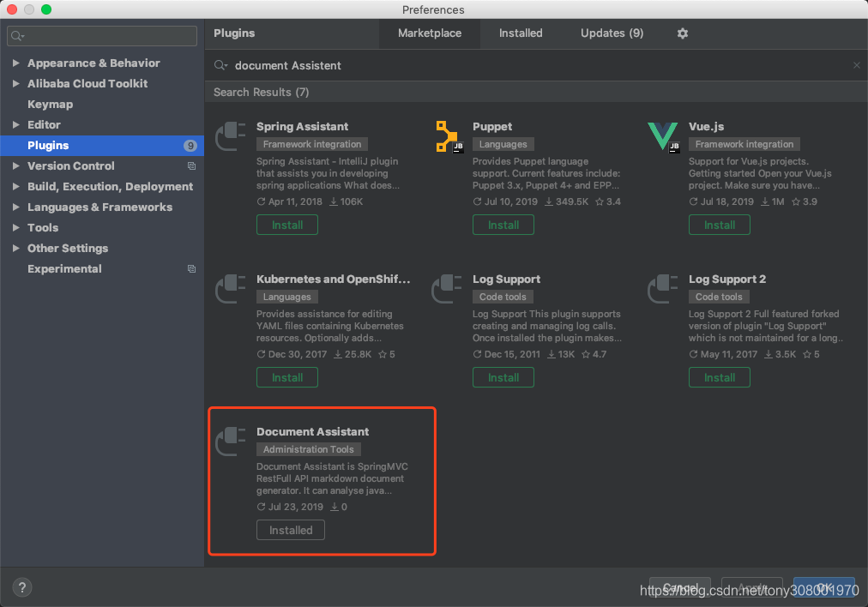Click the Installed button for Document Assistant
Image resolution: width=868 pixels, height=607 pixels.
click(291, 530)
